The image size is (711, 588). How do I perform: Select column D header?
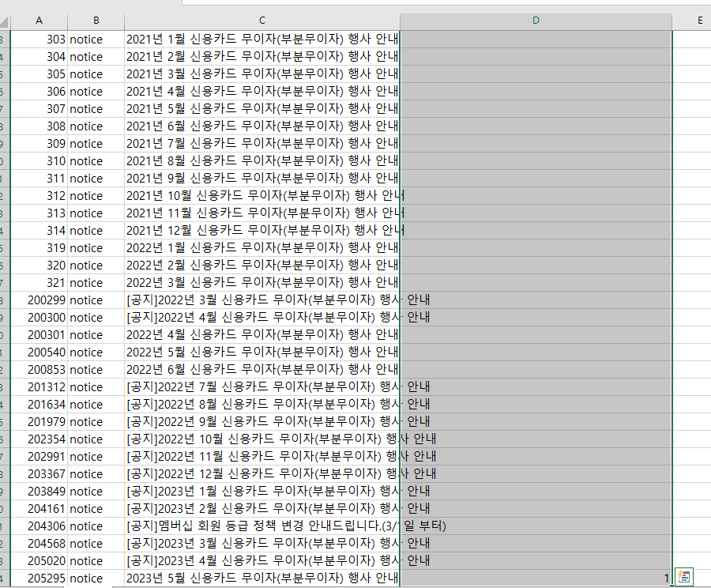(x=536, y=21)
